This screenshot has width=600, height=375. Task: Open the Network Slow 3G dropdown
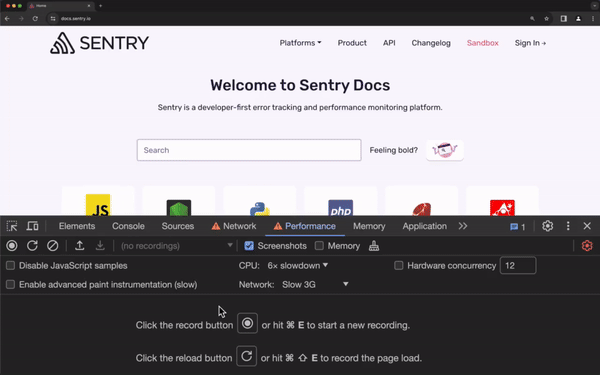315,285
